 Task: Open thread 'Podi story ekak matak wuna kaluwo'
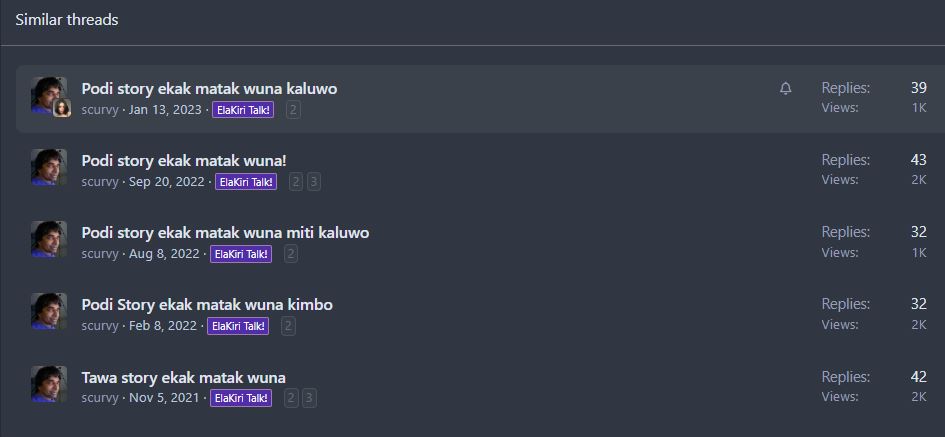[x=209, y=89]
